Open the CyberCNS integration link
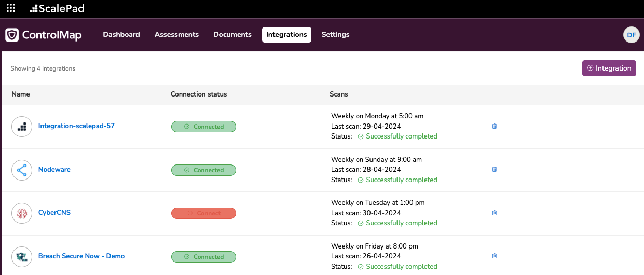Viewport: 644px width, 275px height. 54,213
